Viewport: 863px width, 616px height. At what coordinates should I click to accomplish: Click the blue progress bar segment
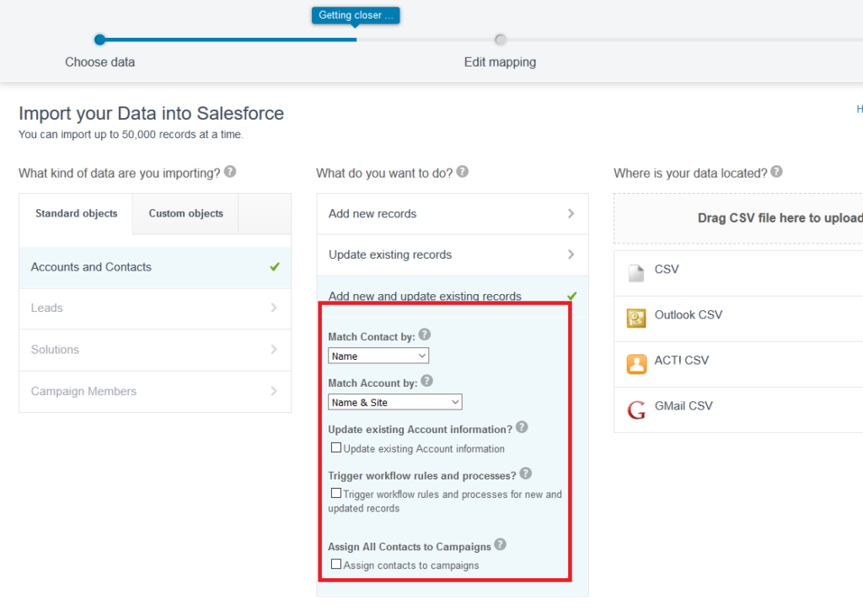click(x=230, y=40)
